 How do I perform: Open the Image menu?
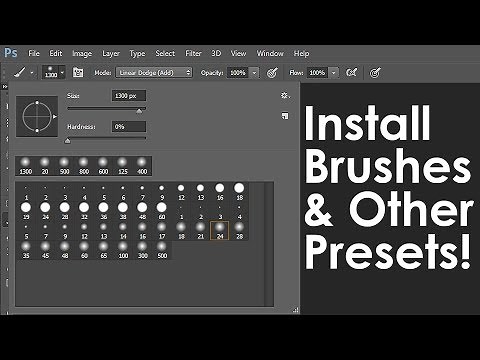(x=82, y=53)
